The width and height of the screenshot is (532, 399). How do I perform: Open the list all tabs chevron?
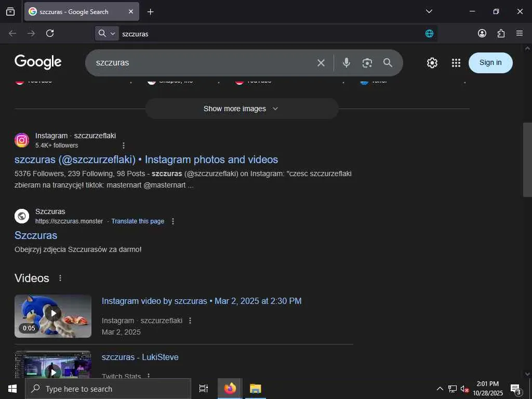coord(429,11)
